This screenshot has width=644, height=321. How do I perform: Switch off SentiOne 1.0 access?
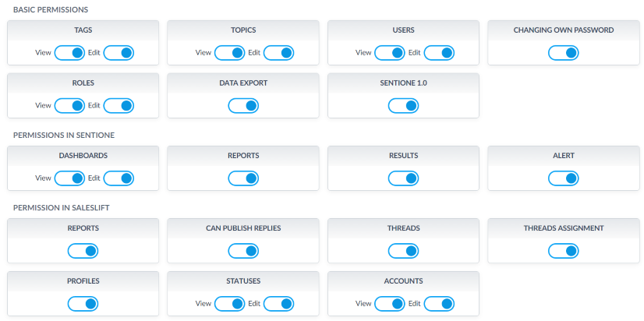click(x=403, y=106)
